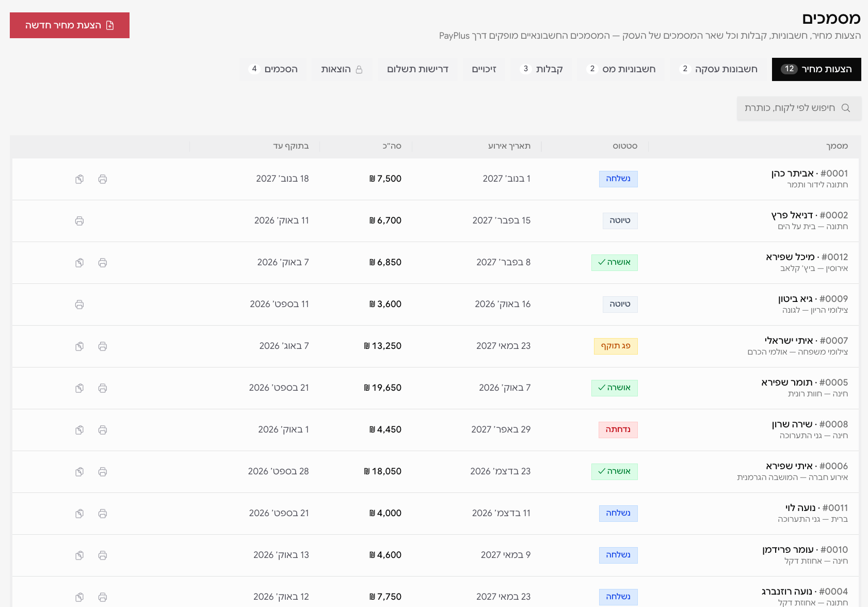Open the locked הוצאות tab
The width and height of the screenshot is (868, 607).
click(342, 69)
